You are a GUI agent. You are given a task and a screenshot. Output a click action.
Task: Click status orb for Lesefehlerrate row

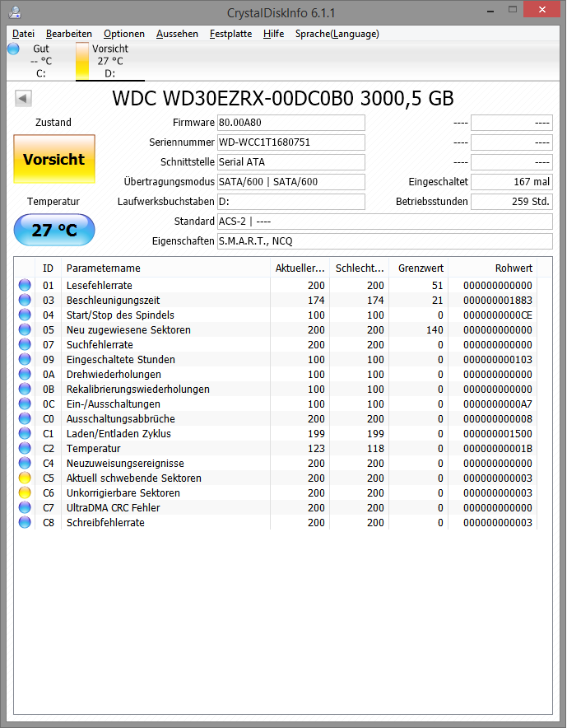coord(25,285)
